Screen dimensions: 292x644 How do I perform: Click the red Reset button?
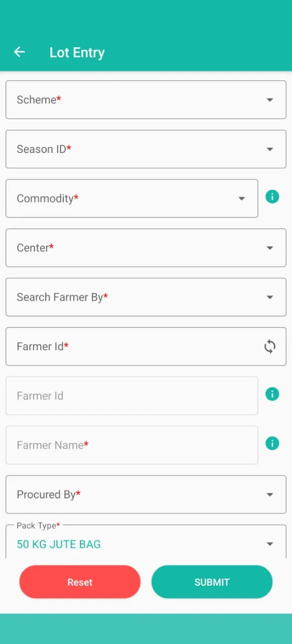(80, 582)
